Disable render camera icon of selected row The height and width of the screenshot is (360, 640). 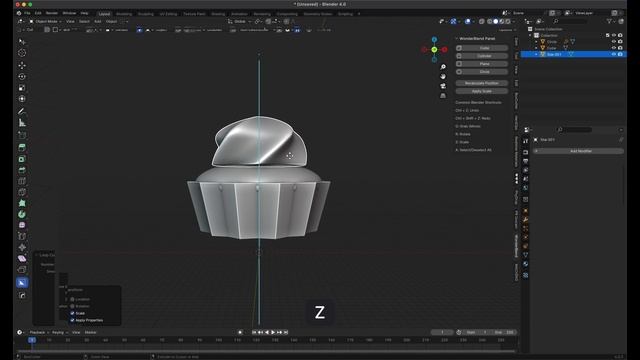click(x=620, y=54)
